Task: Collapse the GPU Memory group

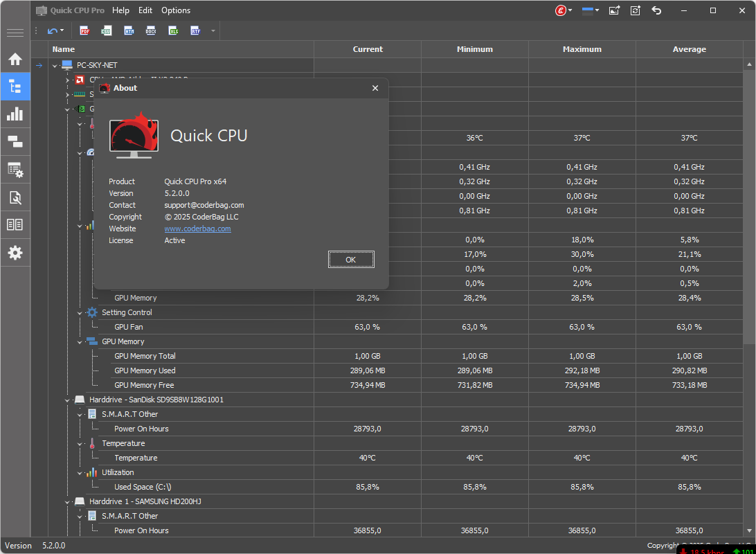Action: [x=80, y=342]
